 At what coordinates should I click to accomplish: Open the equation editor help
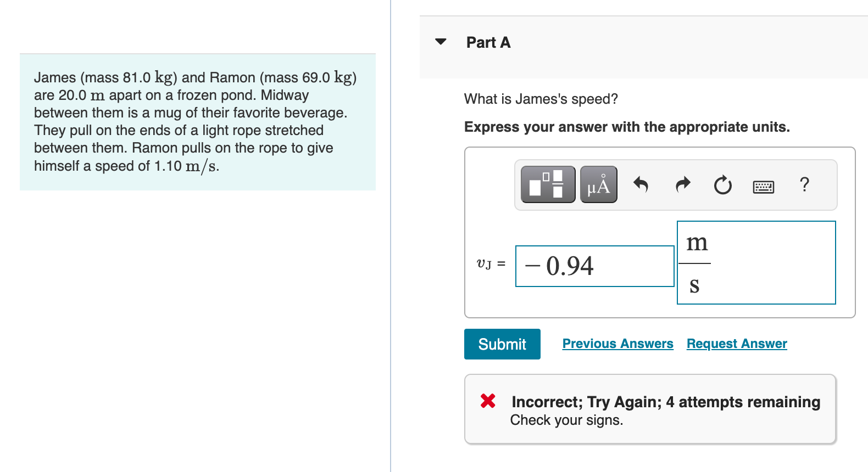point(804,185)
